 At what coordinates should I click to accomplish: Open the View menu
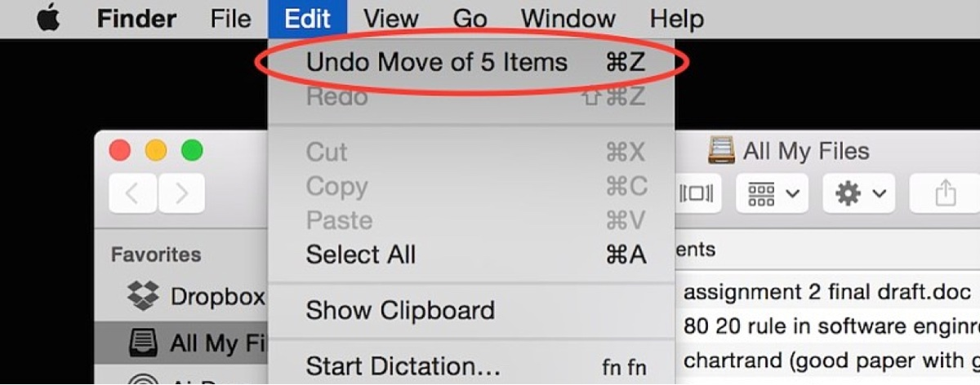click(x=391, y=18)
